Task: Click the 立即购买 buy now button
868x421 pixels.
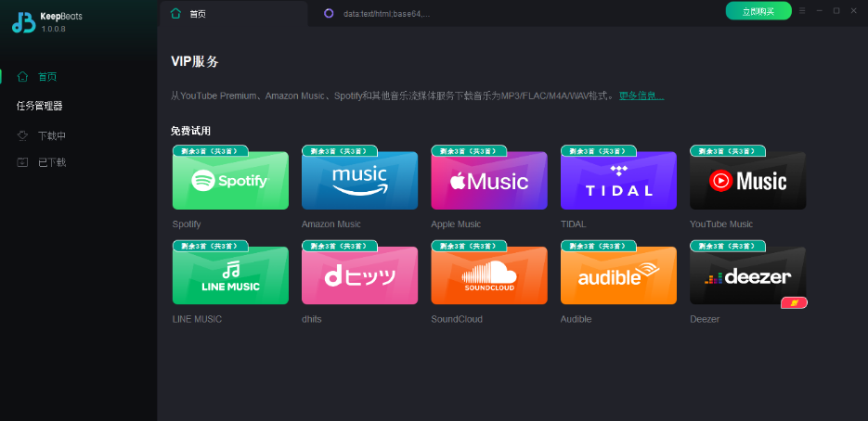Action: tap(758, 11)
